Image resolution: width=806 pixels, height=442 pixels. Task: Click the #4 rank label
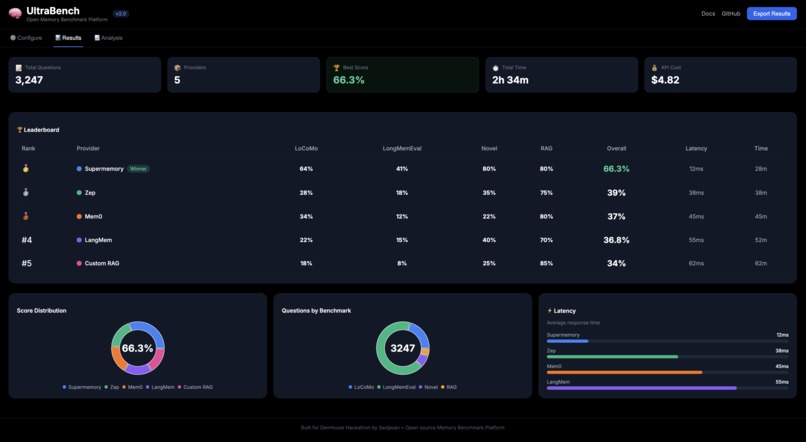point(27,240)
